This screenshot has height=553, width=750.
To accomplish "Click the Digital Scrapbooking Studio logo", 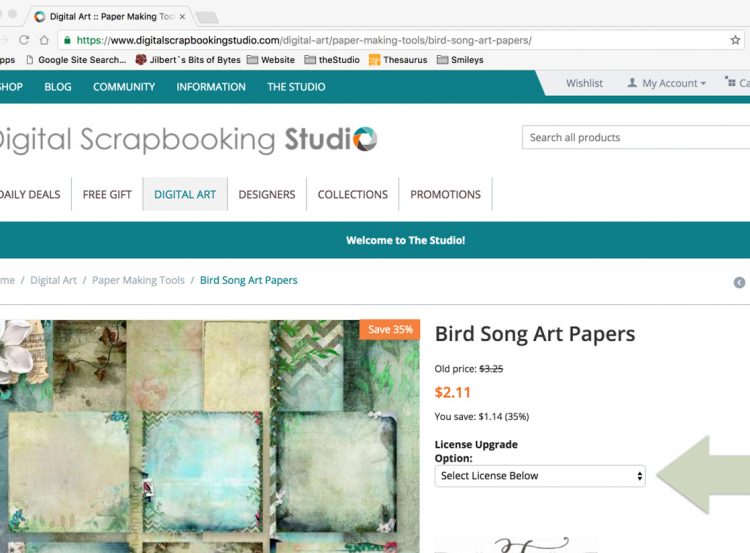I will (x=188, y=140).
